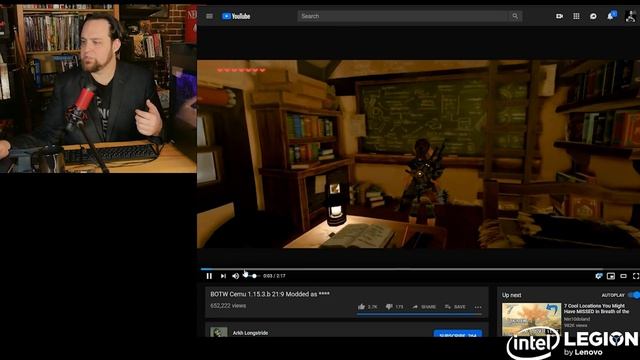Click inside the YouTube search field
The image size is (640, 360).
point(402,16)
